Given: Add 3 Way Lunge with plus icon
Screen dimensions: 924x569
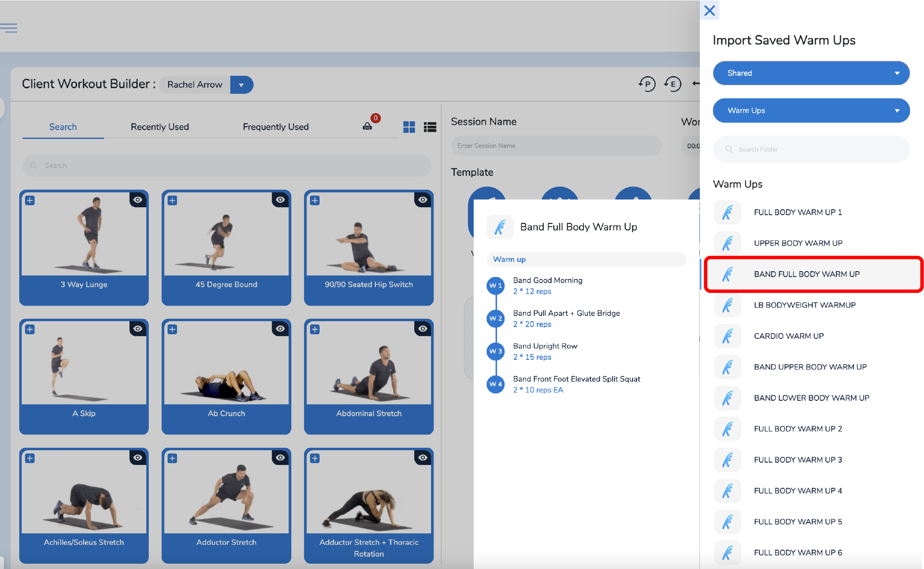Looking at the screenshot, I should [30, 200].
